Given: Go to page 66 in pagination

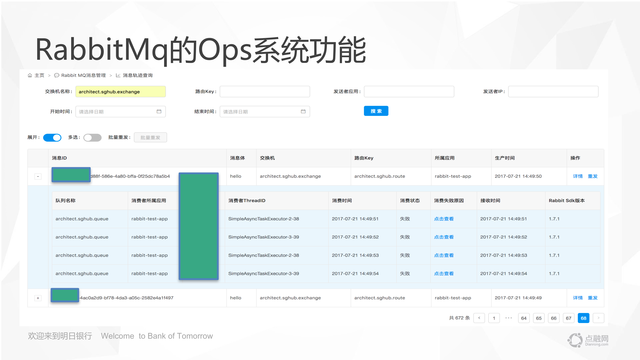Looking at the screenshot, I should pyautogui.click(x=553, y=318).
